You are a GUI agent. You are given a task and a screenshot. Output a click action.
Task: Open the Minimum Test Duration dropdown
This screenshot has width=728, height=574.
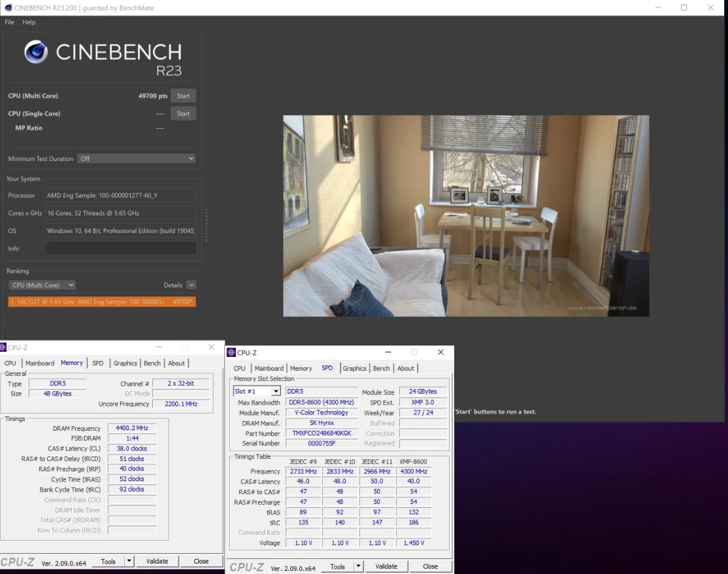pos(136,158)
